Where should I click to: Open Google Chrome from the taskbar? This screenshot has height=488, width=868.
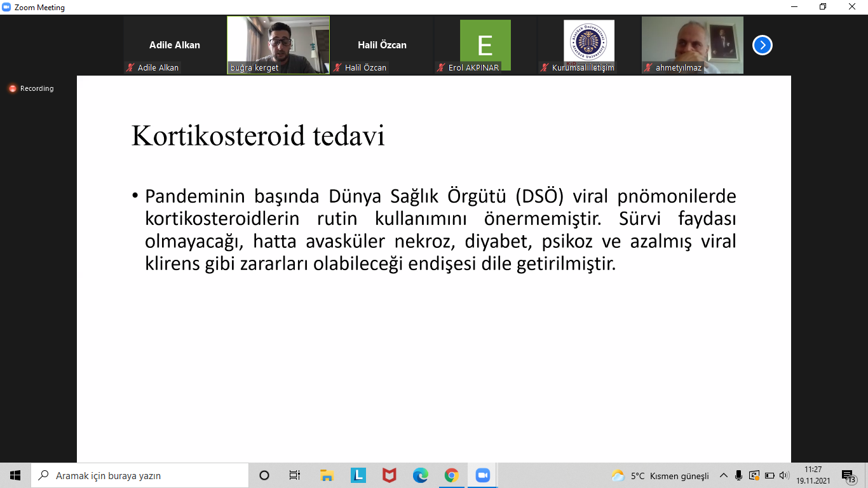pos(451,475)
